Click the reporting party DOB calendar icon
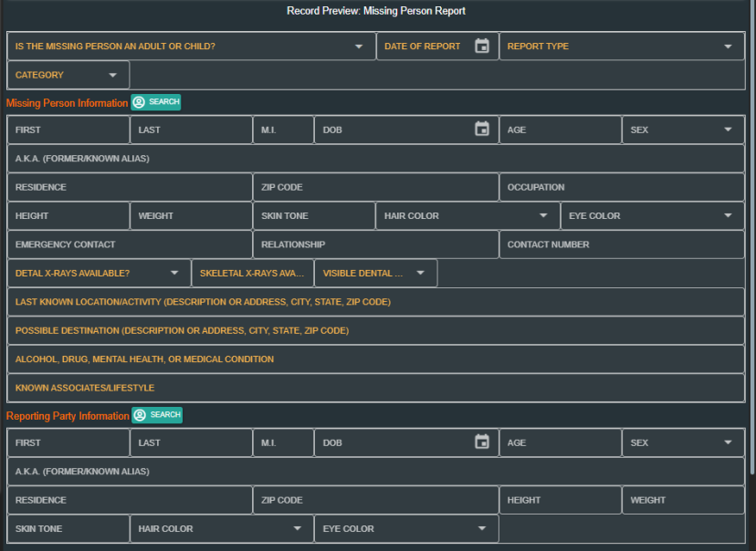 (x=482, y=442)
